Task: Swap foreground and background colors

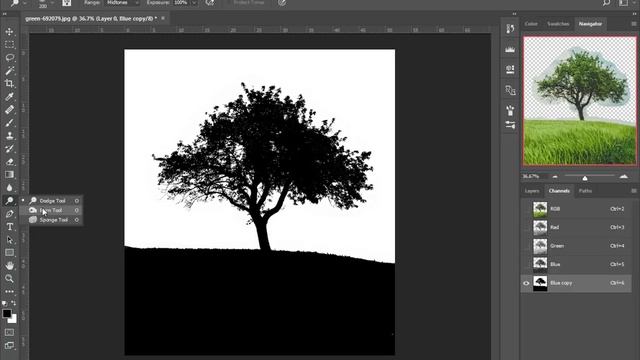Action: (13, 303)
